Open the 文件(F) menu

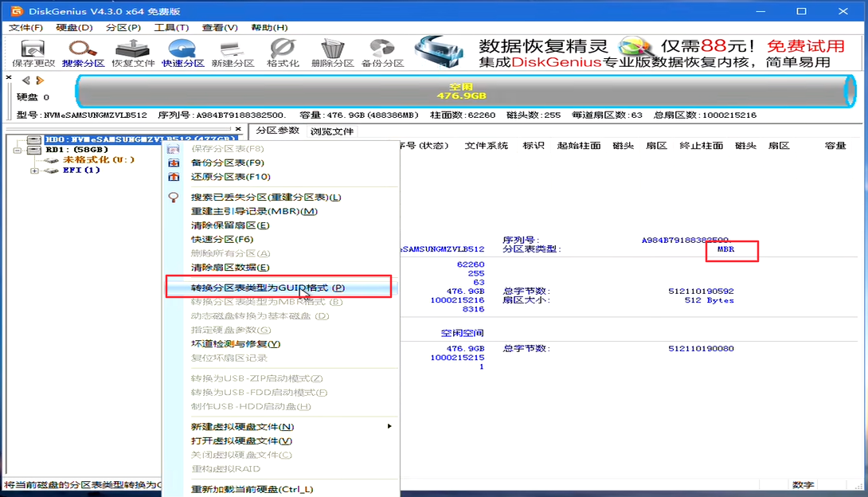tap(26, 27)
